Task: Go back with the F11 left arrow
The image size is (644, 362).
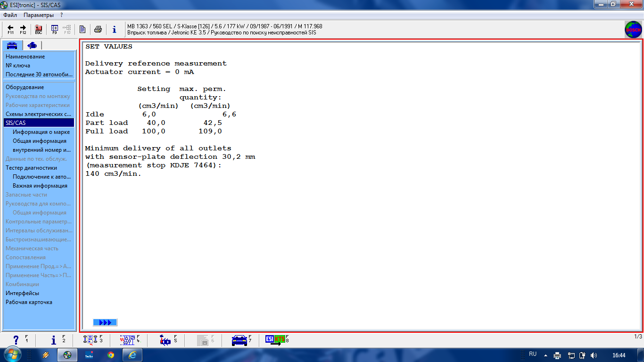Action: click(x=10, y=29)
